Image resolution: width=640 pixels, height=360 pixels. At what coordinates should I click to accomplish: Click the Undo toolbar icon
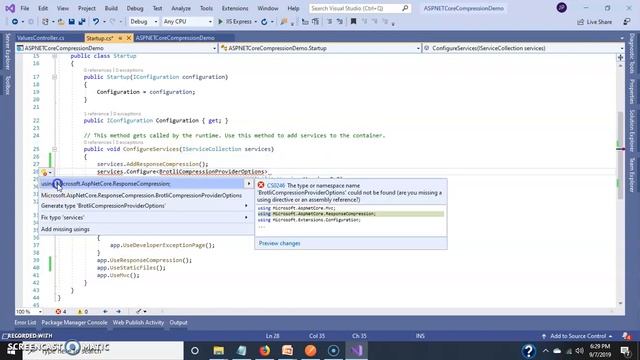coord(96,22)
